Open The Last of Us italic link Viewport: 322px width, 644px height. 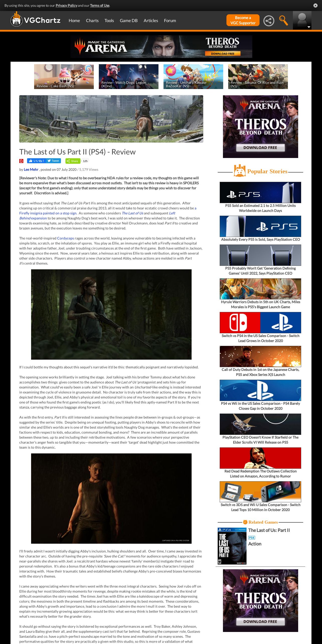click(132, 213)
